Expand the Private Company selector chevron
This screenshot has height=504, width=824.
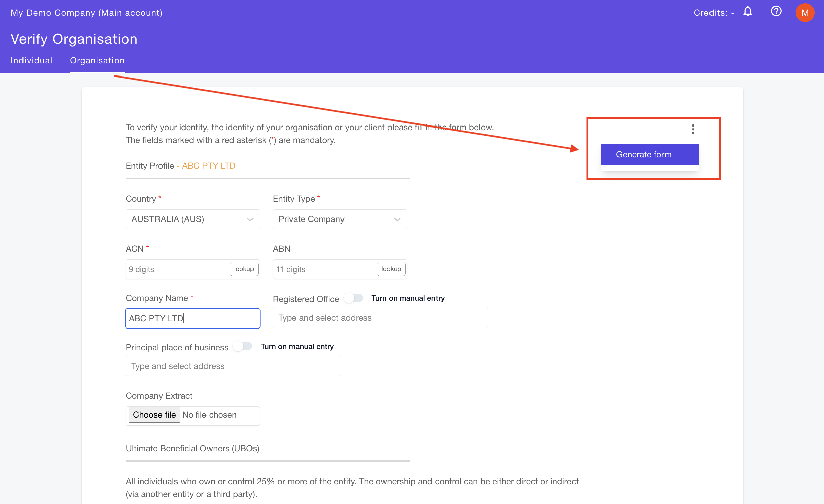397,219
